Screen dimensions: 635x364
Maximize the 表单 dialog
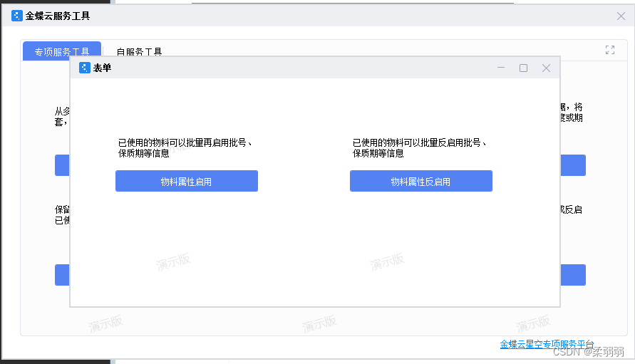[x=523, y=68]
